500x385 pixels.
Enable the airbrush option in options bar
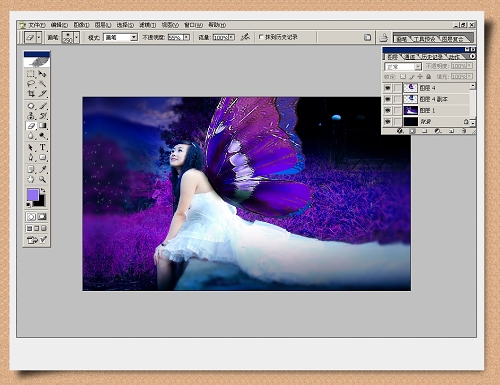(x=245, y=37)
